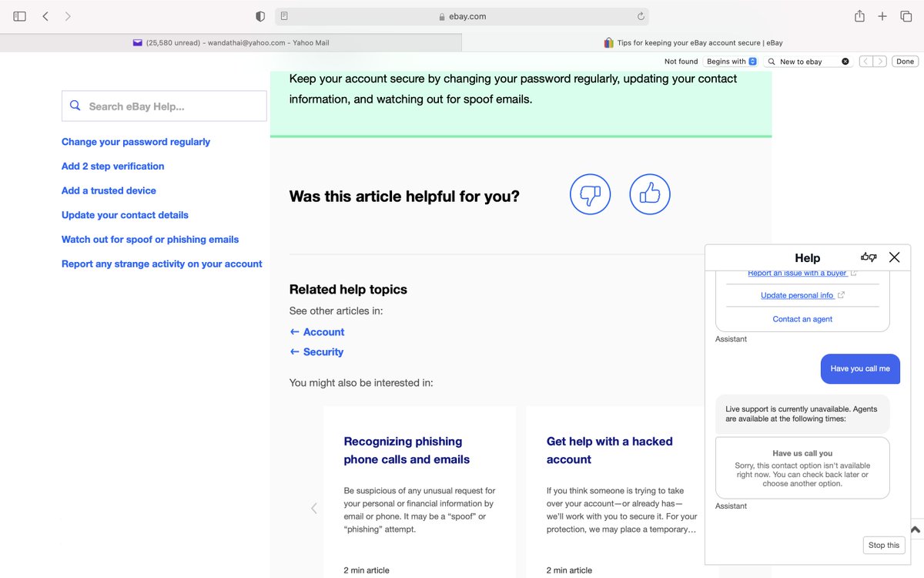Image resolution: width=924 pixels, height=578 pixels.
Task: Click the thumbs down article feedback icon
Action: [x=590, y=194]
